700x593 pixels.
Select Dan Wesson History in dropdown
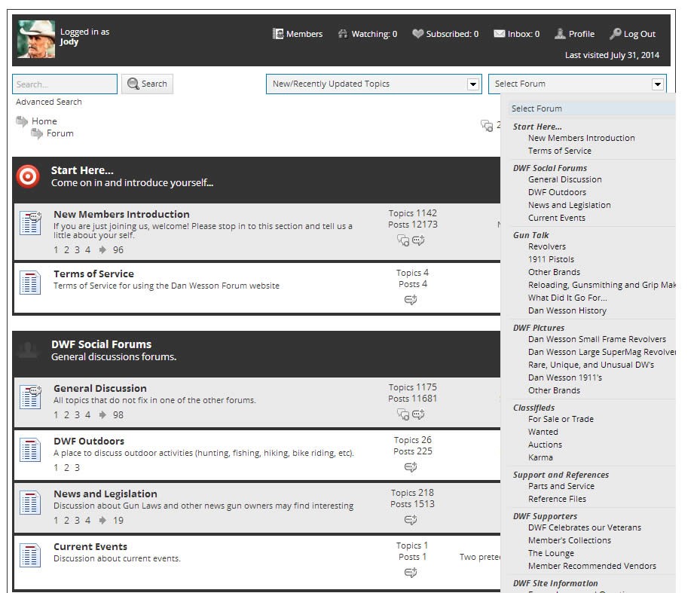tap(567, 310)
